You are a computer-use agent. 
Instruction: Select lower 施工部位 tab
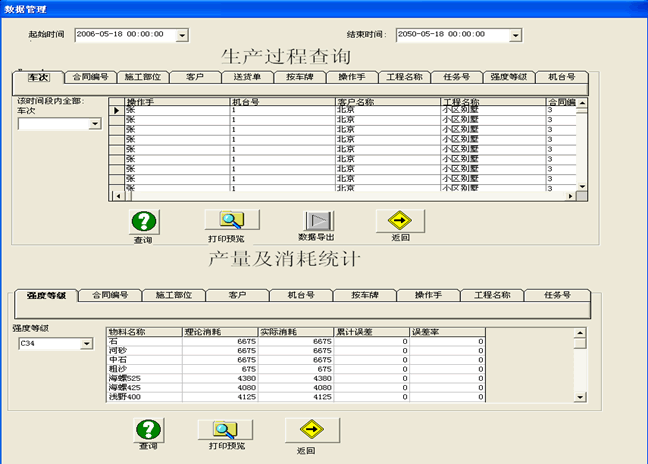point(174,295)
